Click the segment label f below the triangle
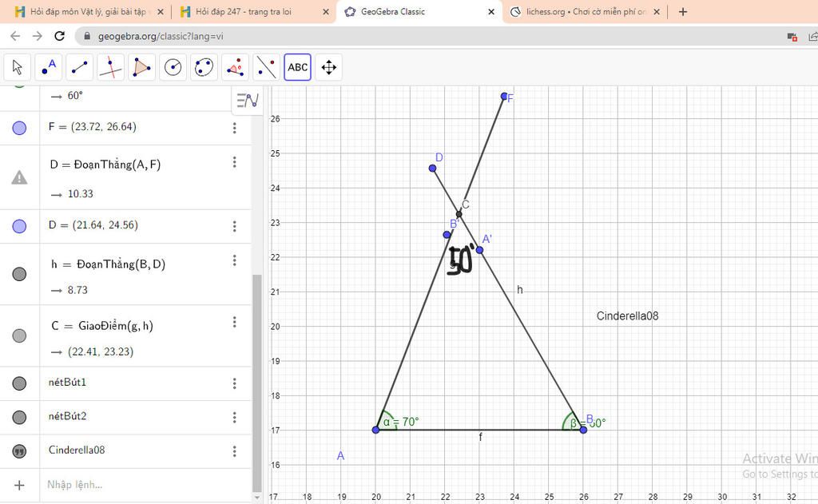This screenshot has height=504, width=818. pos(480,437)
